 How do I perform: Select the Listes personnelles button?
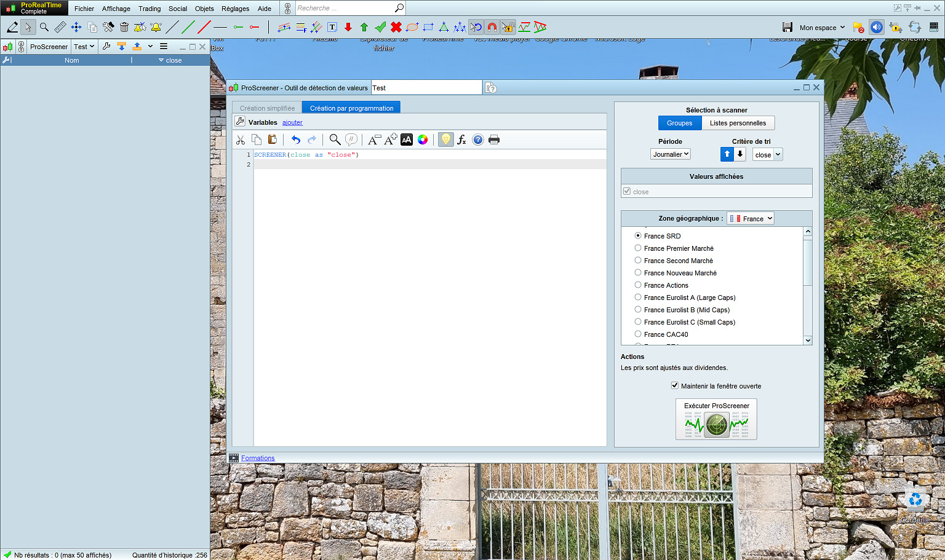click(738, 123)
